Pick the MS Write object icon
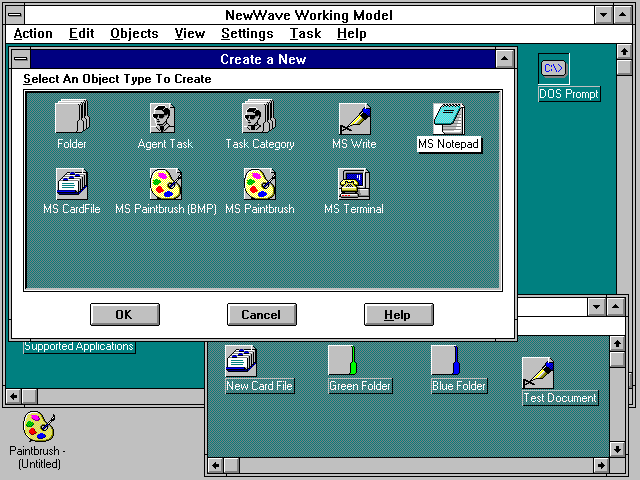The height and width of the screenshot is (480, 640). click(x=354, y=118)
